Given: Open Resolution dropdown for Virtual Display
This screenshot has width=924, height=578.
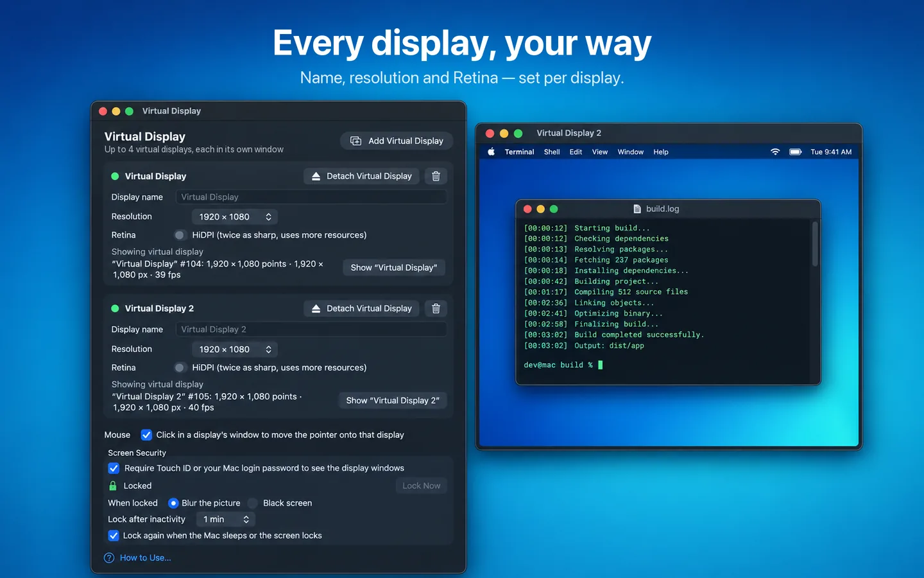Looking at the screenshot, I should click(235, 217).
